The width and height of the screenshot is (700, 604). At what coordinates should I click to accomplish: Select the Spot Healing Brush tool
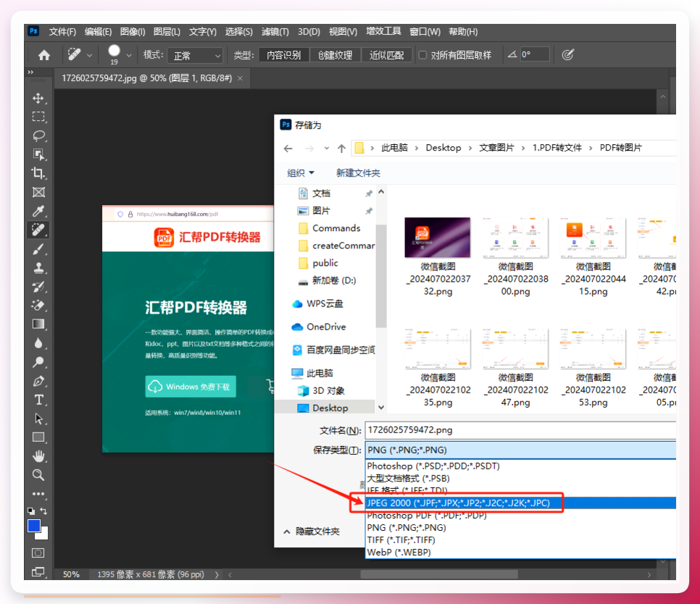pyautogui.click(x=38, y=230)
